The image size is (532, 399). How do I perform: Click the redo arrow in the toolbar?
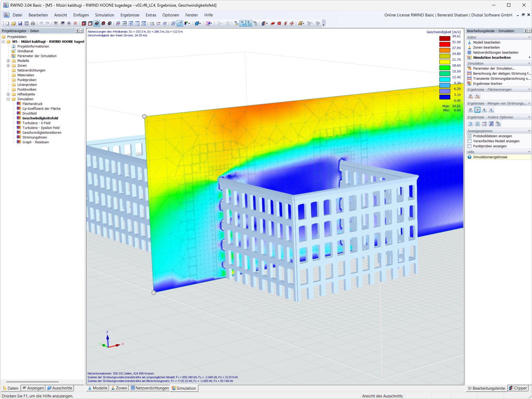click(48, 23)
